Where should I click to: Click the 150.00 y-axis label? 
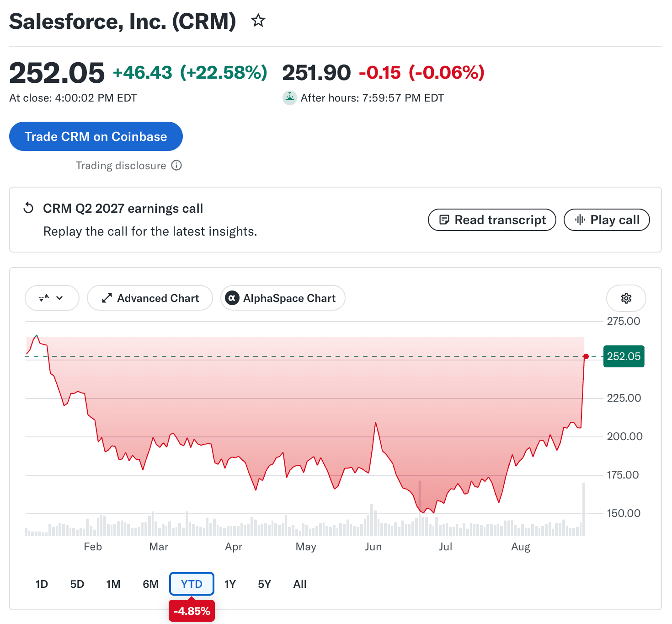click(x=624, y=513)
